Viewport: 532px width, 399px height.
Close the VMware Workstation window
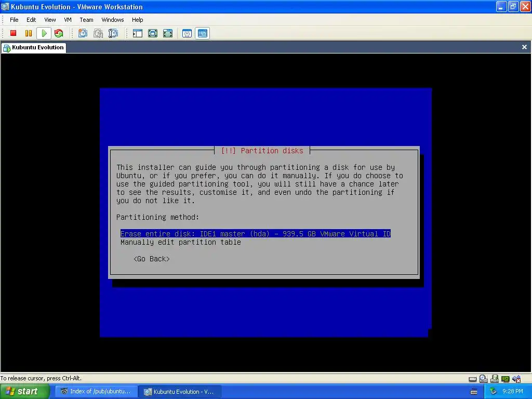click(x=525, y=6)
